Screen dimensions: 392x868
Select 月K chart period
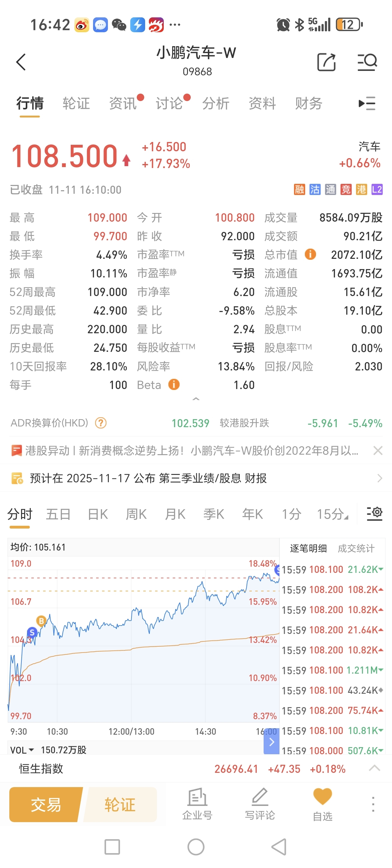coord(175,514)
